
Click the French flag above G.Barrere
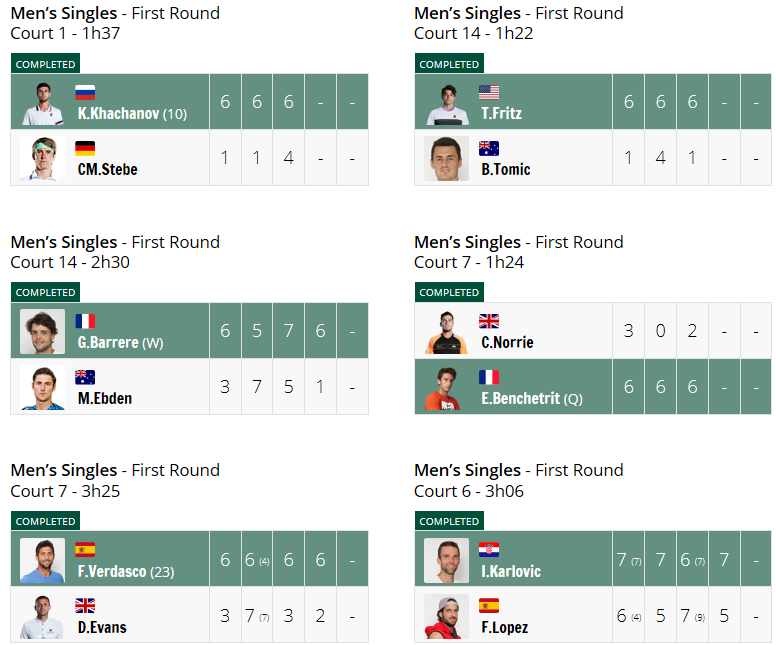tap(85, 321)
